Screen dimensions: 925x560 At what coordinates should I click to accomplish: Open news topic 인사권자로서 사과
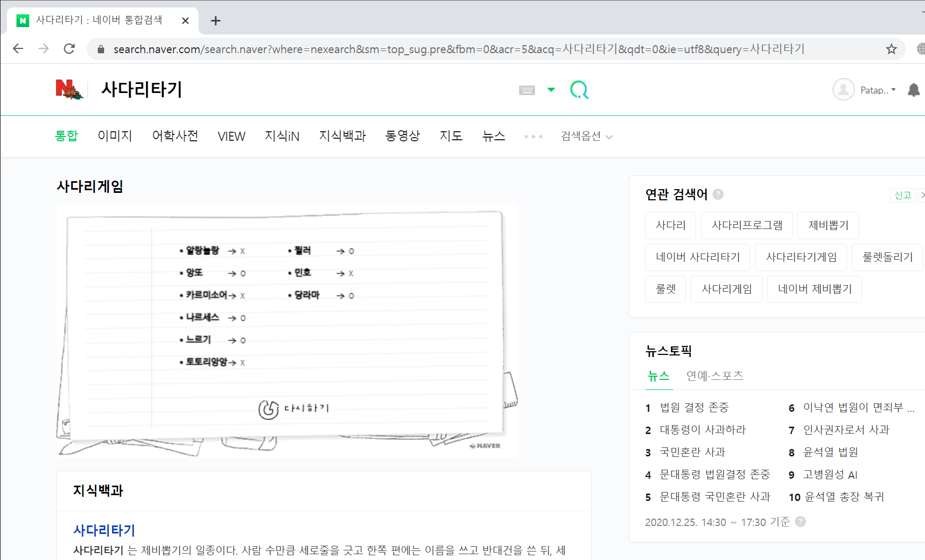point(846,430)
